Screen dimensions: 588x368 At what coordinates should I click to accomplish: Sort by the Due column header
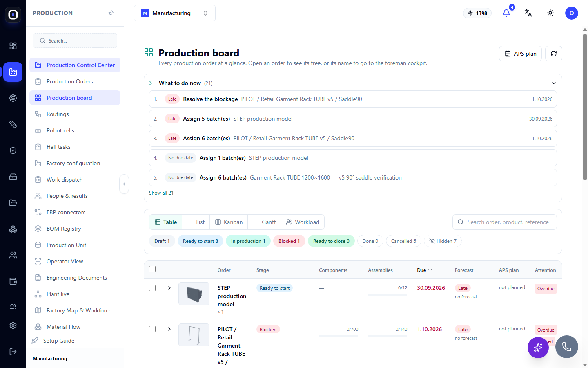tap(424, 270)
